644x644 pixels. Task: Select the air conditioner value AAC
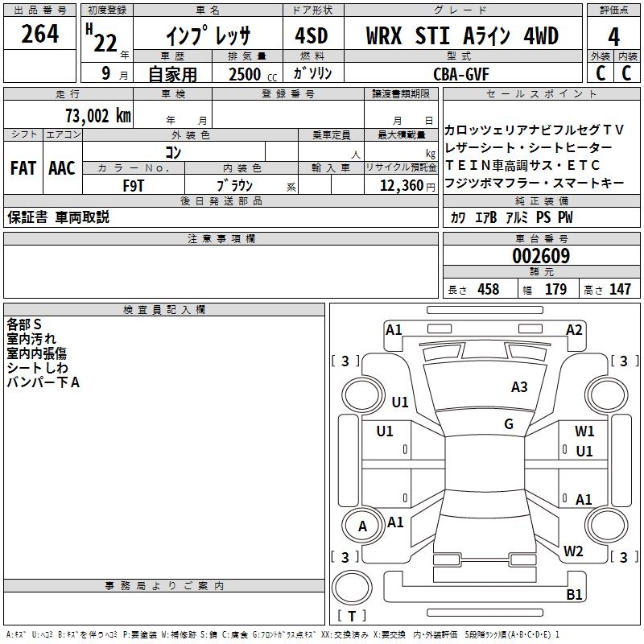click(62, 168)
